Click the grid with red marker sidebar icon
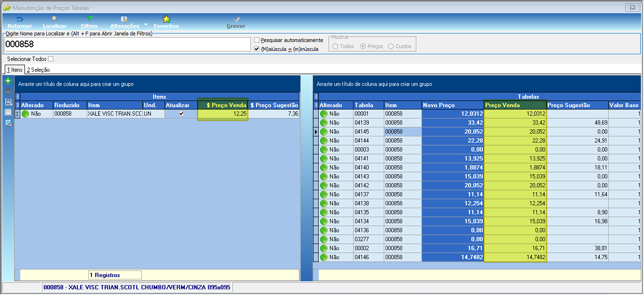Screen dimensions: 644x295 click(x=8, y=123)
